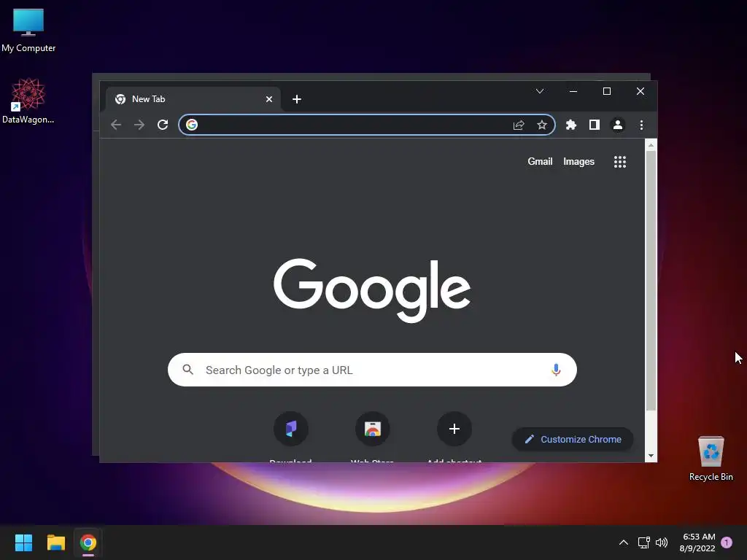Click the Google icon in address bar
This screenshot has height=560, width=747.
pyautogui.click(x=192, y=125)
